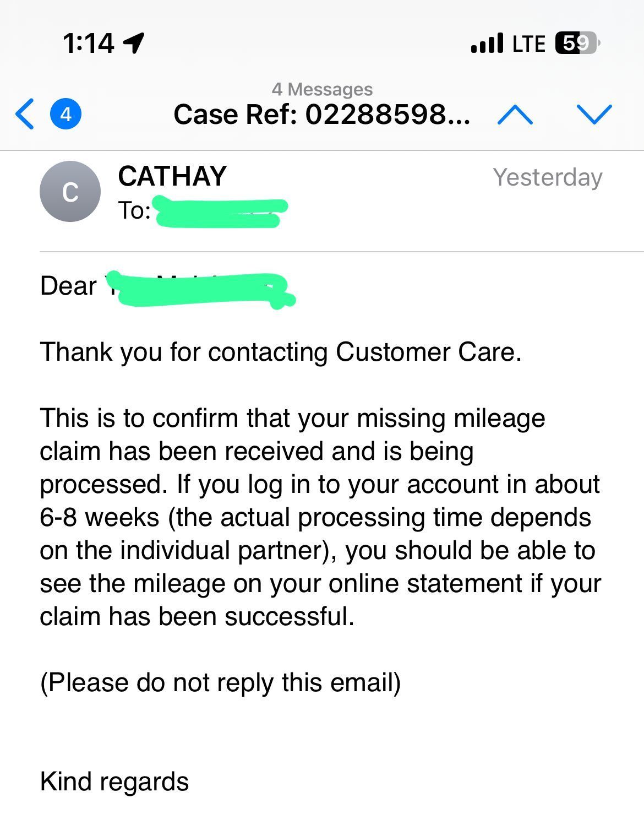The image size is (644, 830).
Task: Tap the LTE network label
Action: click(x=529, y=44)
